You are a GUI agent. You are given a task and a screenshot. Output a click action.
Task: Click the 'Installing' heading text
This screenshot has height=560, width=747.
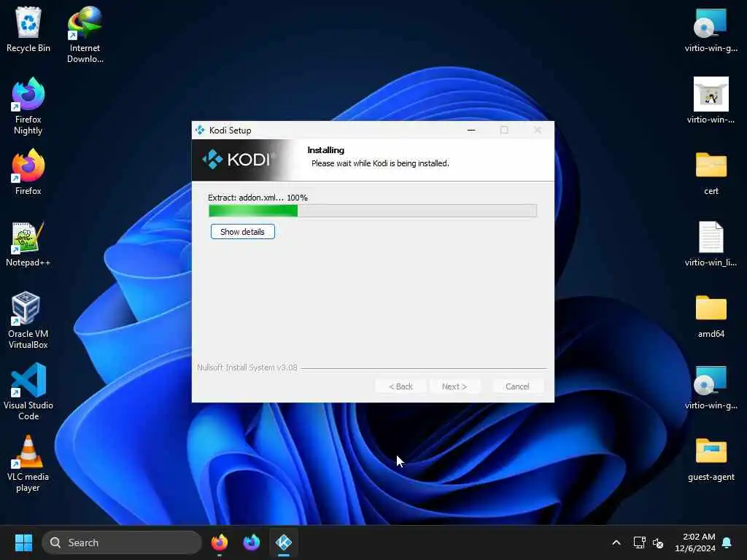pos(326,150)
